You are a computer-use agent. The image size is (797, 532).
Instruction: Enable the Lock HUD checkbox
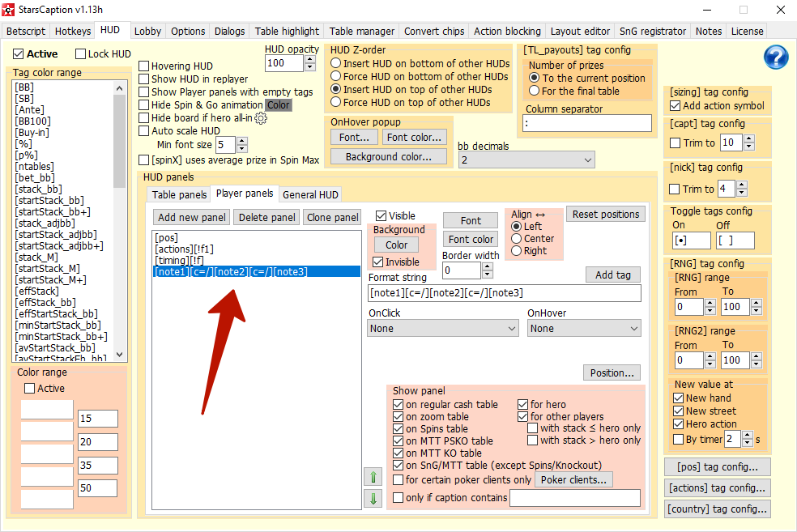pos(81,54)
